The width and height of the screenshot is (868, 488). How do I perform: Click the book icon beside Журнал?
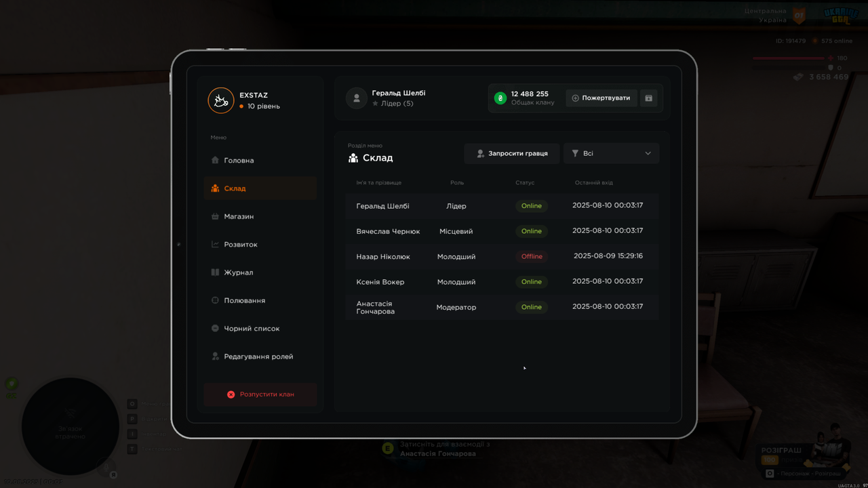tap(215, 272)
